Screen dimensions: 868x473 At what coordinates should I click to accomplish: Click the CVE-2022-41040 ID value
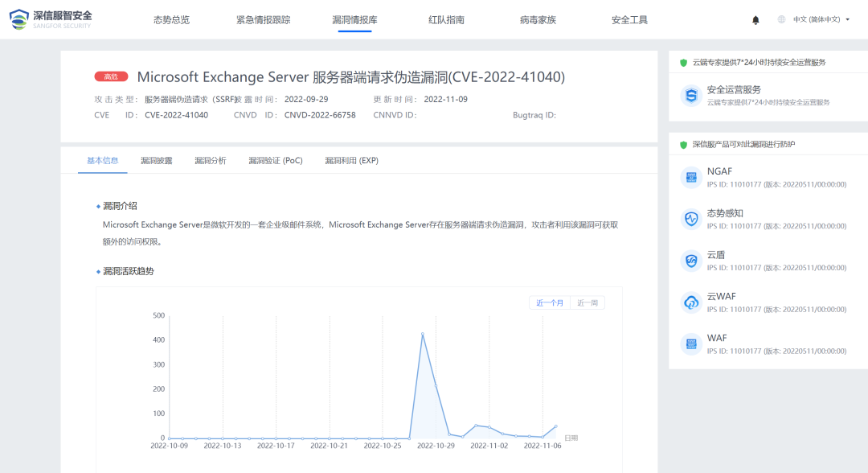tap(177, 115)
